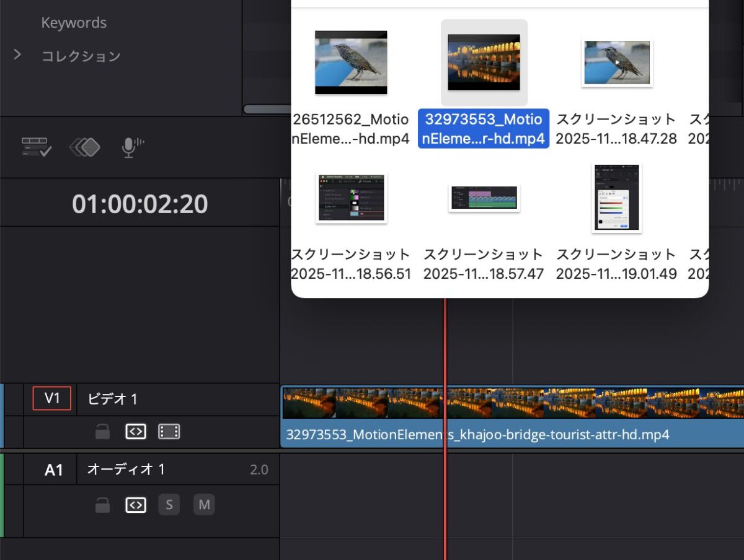Toggle auto-select on the オーディオ 1 track
The image size is (744, 560).
point(136,505)
